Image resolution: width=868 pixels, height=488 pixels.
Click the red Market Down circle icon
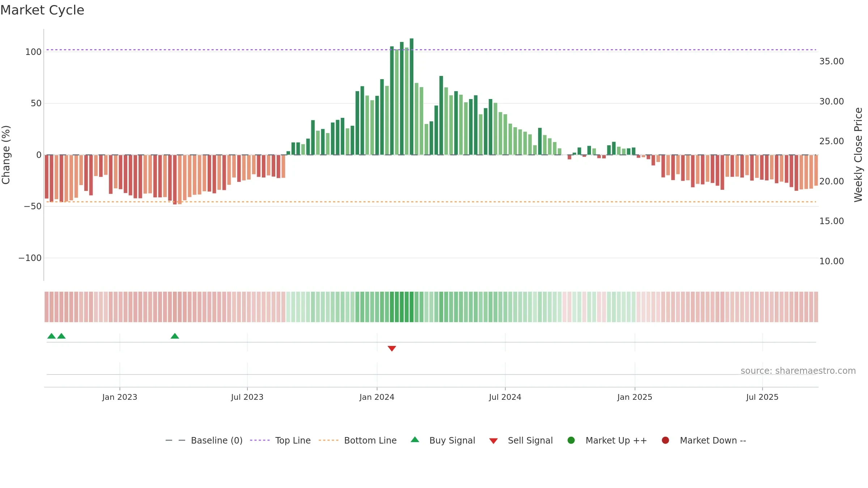click(x=665, y=440)
